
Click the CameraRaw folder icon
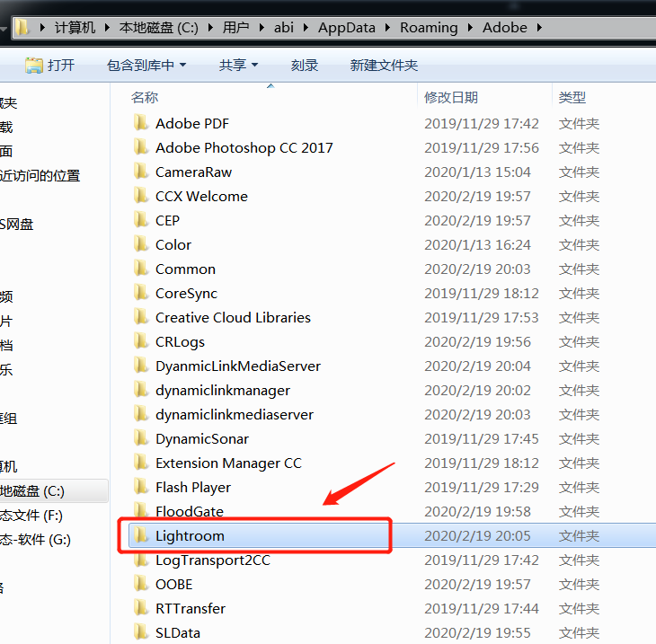(x=141, y=172)
